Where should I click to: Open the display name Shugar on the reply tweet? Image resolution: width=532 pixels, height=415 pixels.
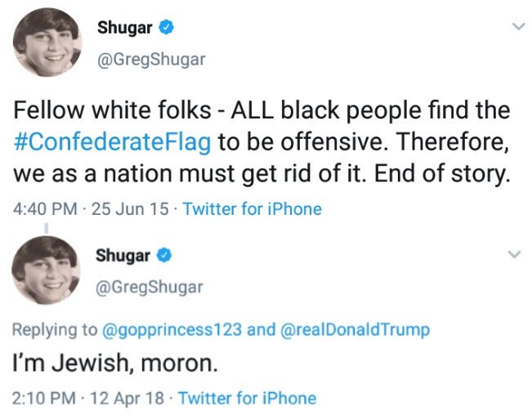click(123, 255)
